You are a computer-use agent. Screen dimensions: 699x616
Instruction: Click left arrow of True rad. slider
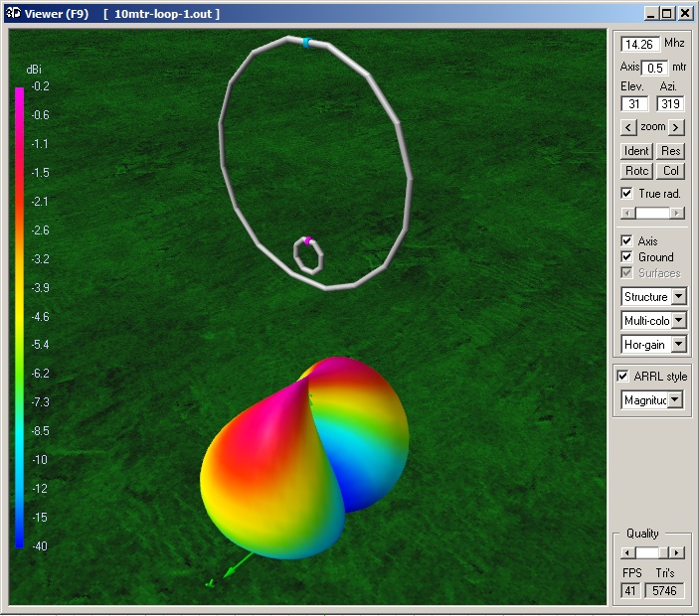[628, 214]
